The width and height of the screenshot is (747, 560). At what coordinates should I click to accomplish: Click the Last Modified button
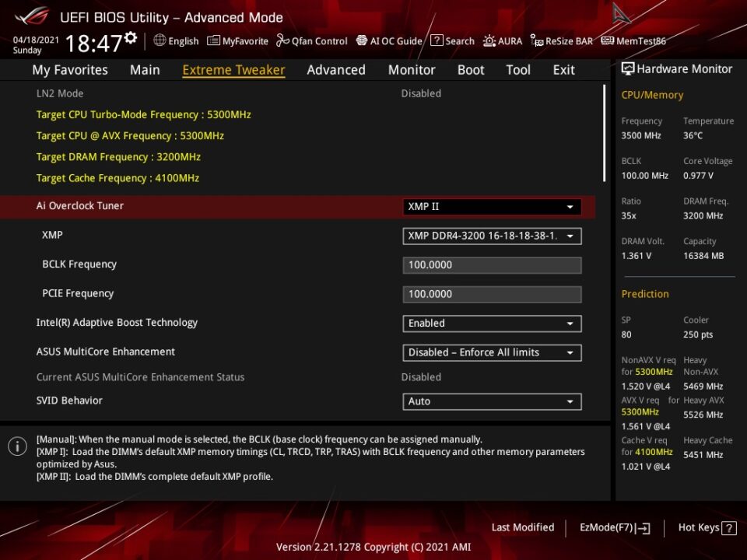tap(523, 527)
